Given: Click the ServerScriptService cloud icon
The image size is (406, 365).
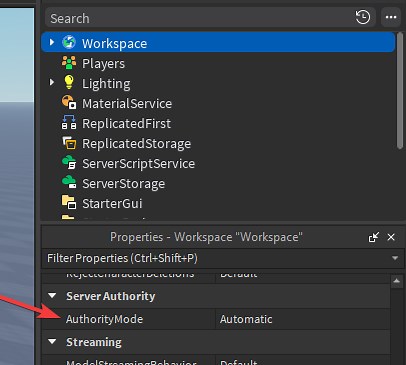Looking at the screenshot, I should (x=69, y=162).
